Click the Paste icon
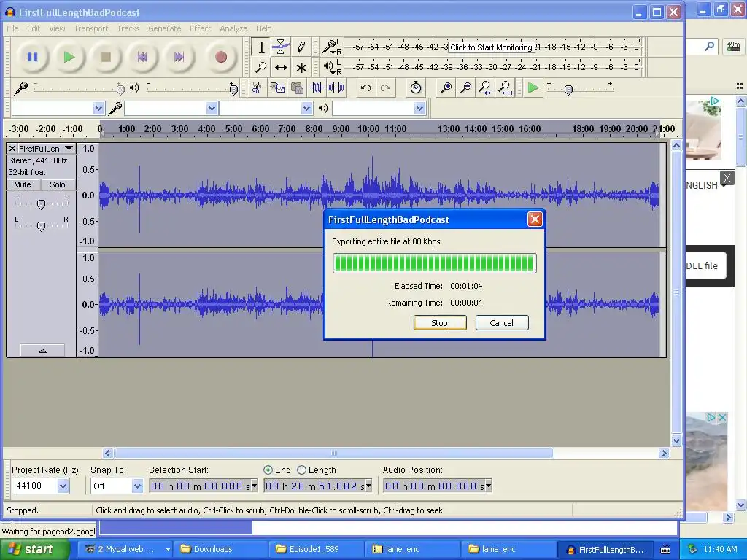The image size is (747, 560). (297, 87)
